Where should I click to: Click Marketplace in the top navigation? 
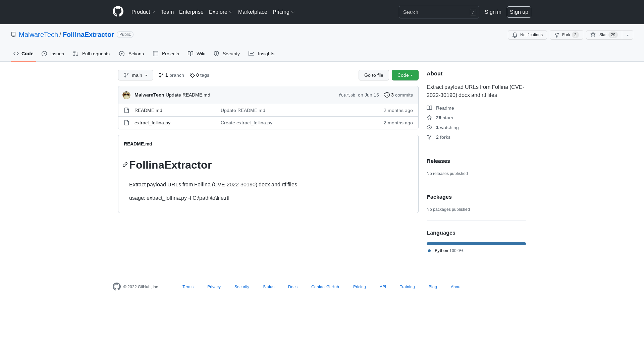click(253, 12)
